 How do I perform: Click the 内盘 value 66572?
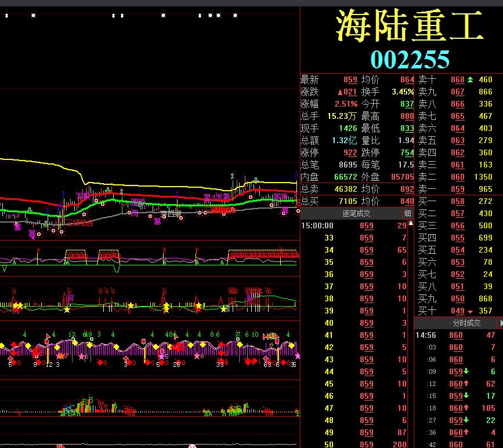(x=346, y=177)
